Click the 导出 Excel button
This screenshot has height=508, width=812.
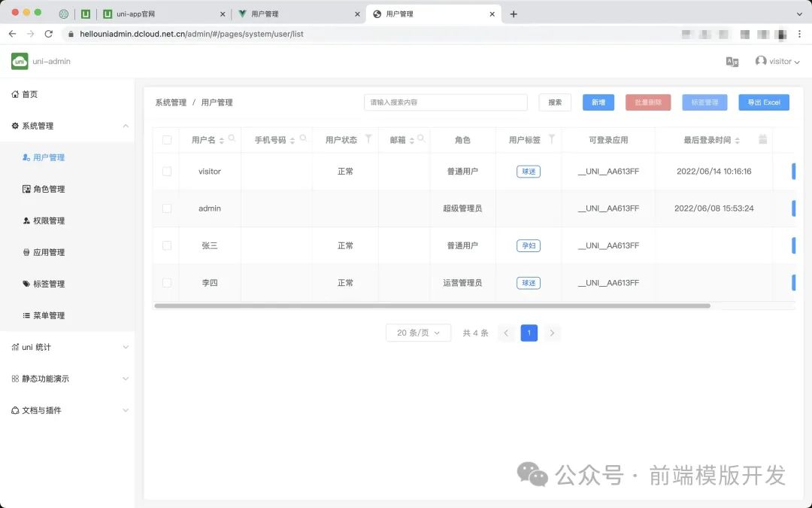click(x=763, y=102)
